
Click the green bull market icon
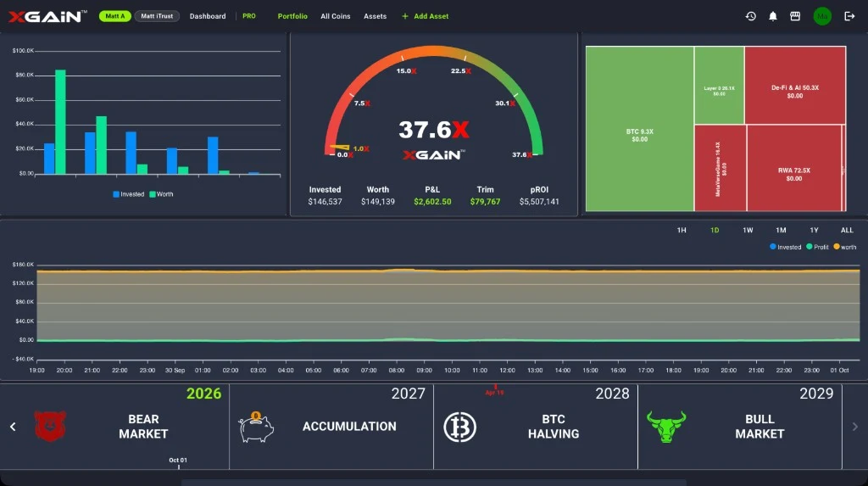pyautogui.click(x=666, y=426)
